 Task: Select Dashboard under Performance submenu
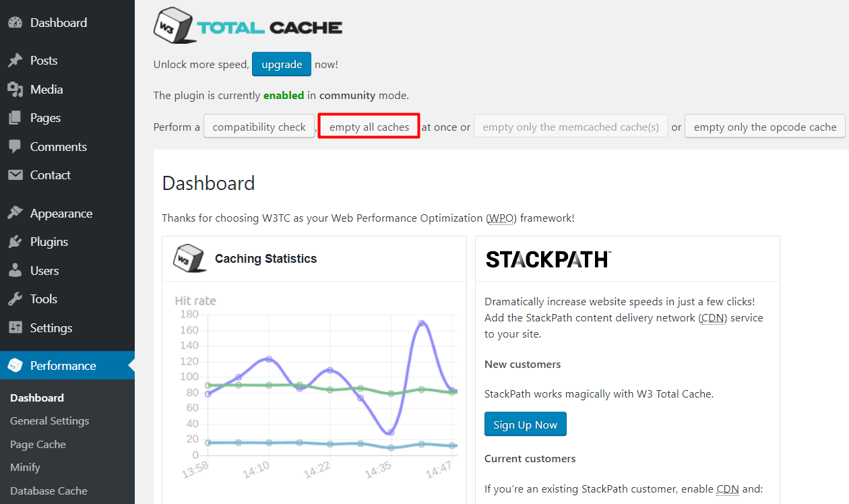click(x=37, y=398)
